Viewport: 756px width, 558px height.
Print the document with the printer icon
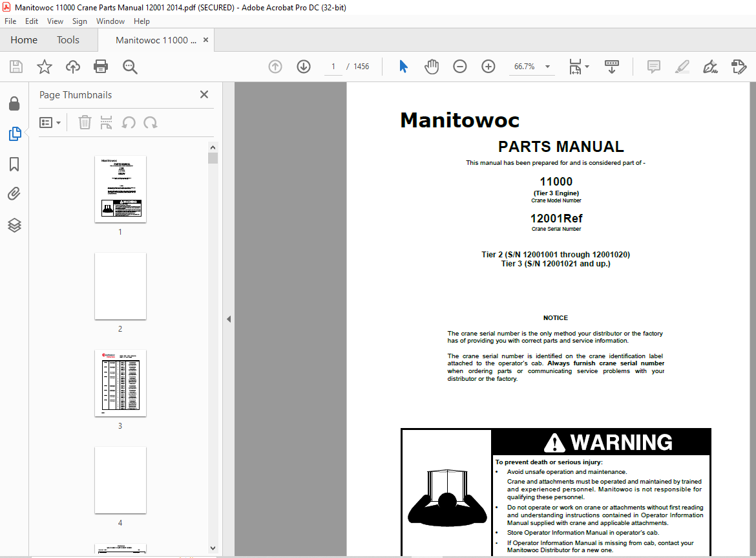click(x=101, y=67)
